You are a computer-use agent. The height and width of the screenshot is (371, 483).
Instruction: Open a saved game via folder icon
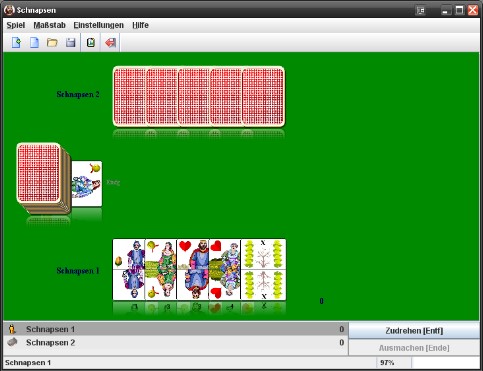click(52, 43)
